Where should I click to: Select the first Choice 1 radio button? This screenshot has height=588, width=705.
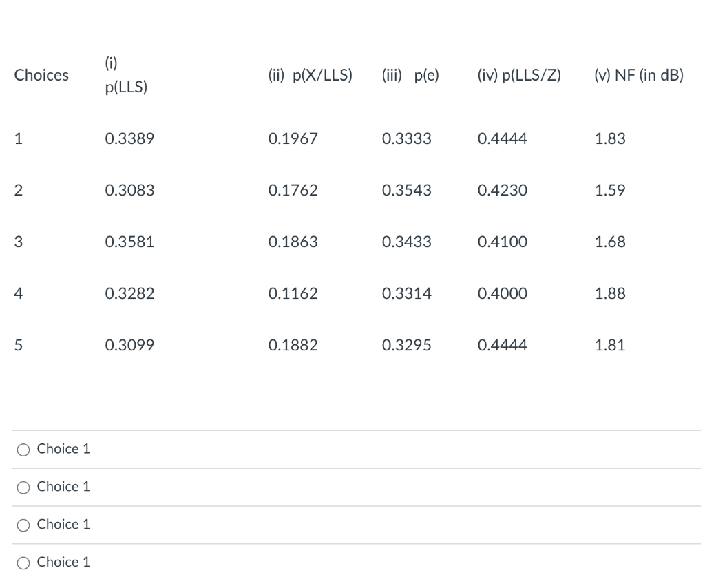tap(23, 450)
